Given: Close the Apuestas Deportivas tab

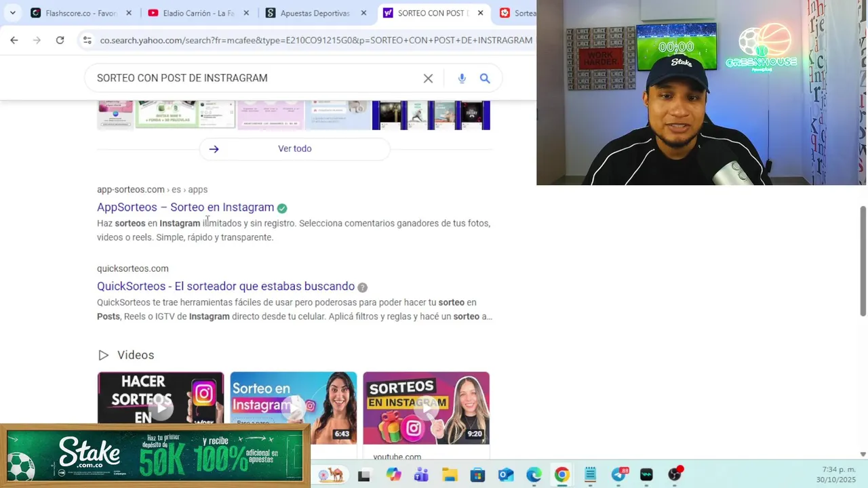Looking at the screenshot, I should pyautogui.click(x=363, y=13).
